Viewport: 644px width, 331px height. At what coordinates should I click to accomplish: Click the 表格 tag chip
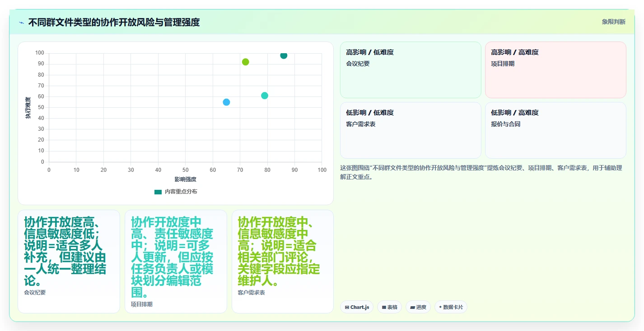[x=389, y=307]
